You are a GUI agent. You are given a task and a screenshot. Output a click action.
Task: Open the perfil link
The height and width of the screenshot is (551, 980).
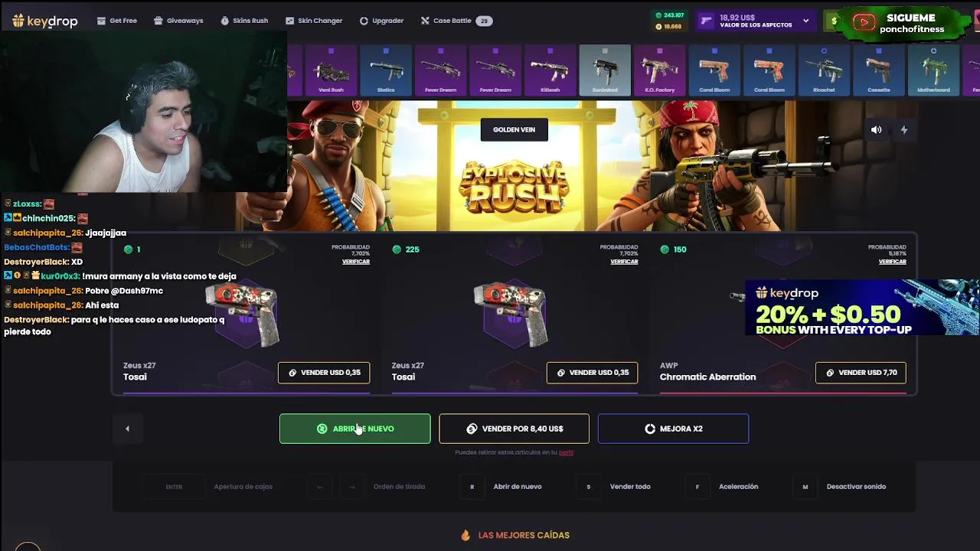point(566,452)
